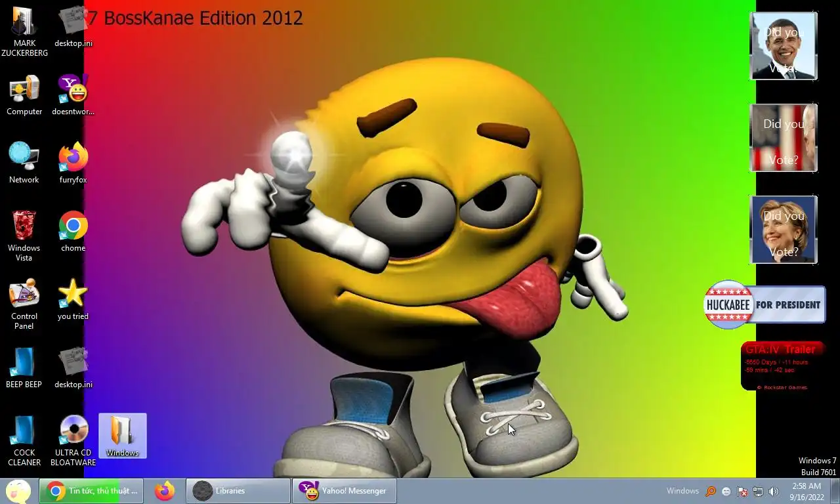The image size is (840, 504).
Task: Open the network tray icon
Action: (x=758, y=492)
